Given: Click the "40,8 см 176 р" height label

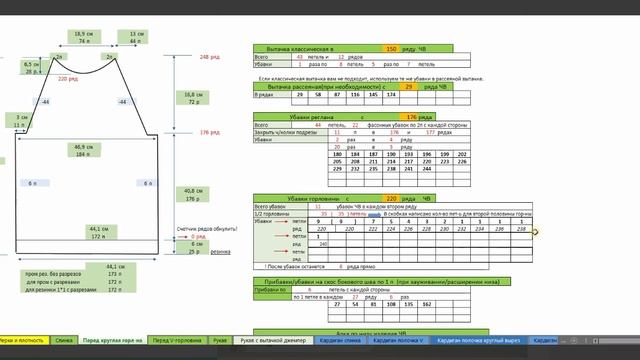Looking at the screenshot, I should coord(193,195).
